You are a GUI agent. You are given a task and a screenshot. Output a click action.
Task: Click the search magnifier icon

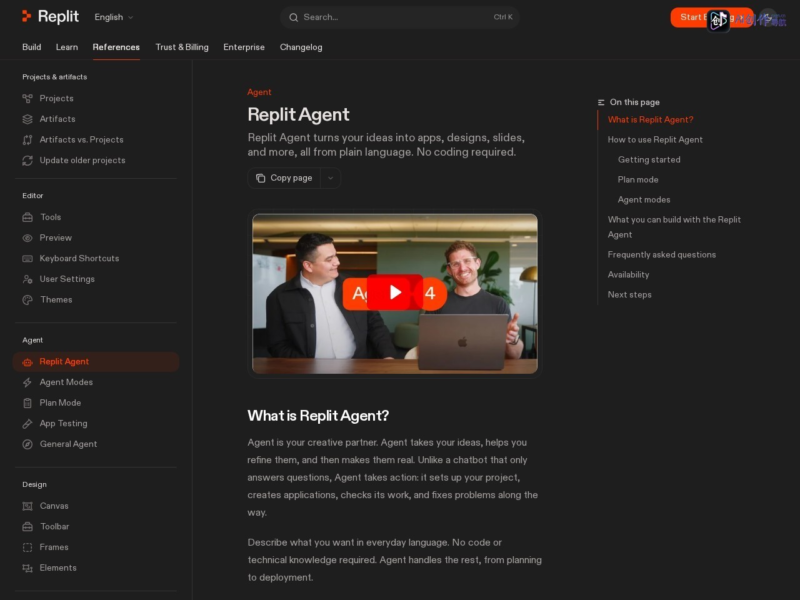(x=293, y=17)
